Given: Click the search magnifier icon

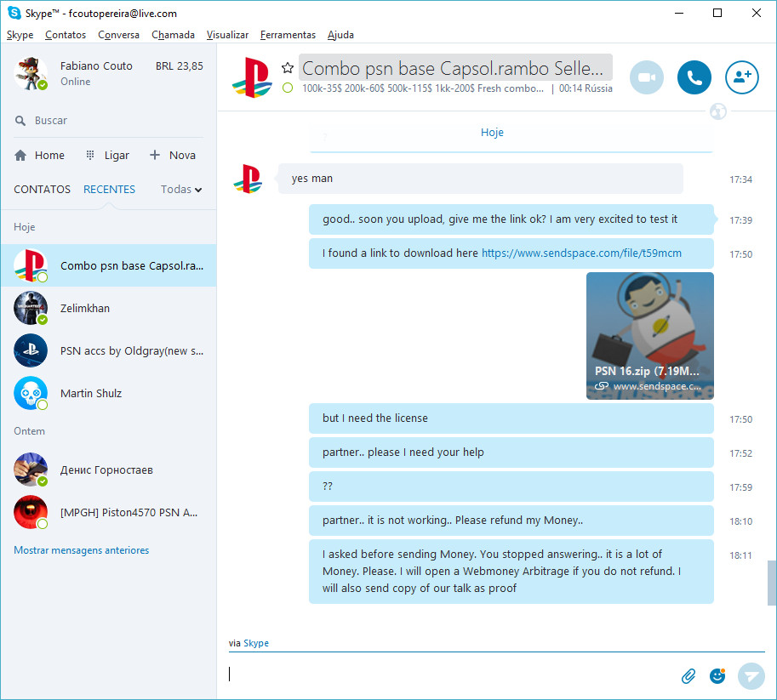Looking at the screenshot, I should tap(20, 121).
